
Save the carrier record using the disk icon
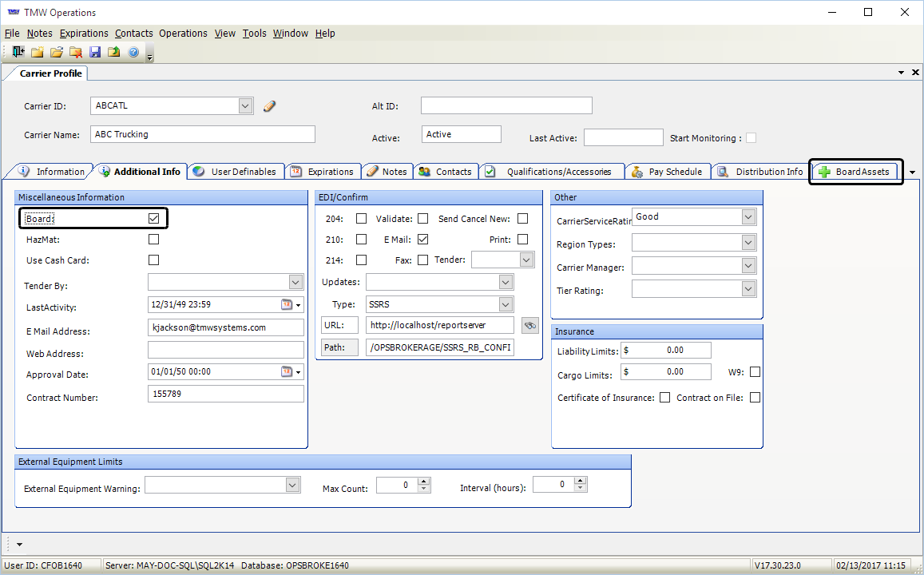(x=95, y=51)
